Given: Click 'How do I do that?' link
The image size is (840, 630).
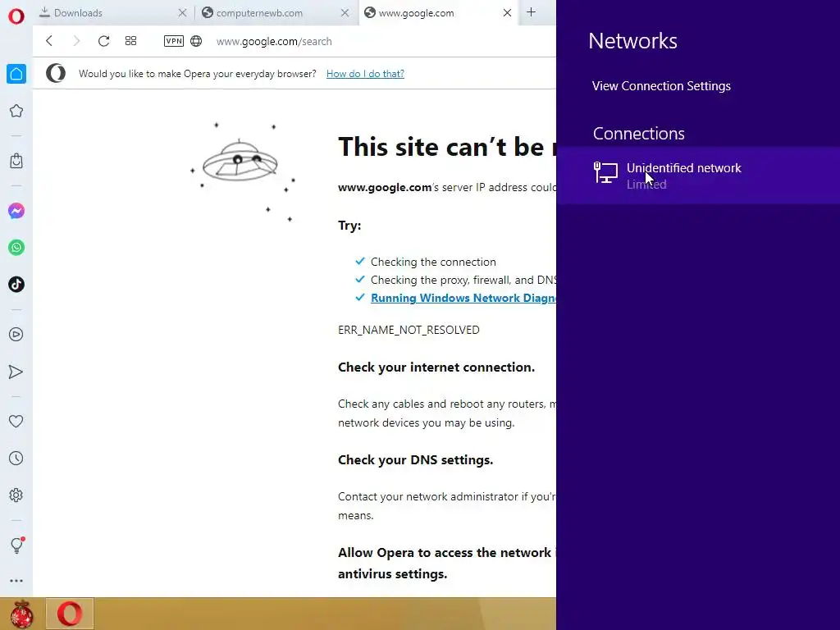Looking at the screenshot, I should coord(365,73).
